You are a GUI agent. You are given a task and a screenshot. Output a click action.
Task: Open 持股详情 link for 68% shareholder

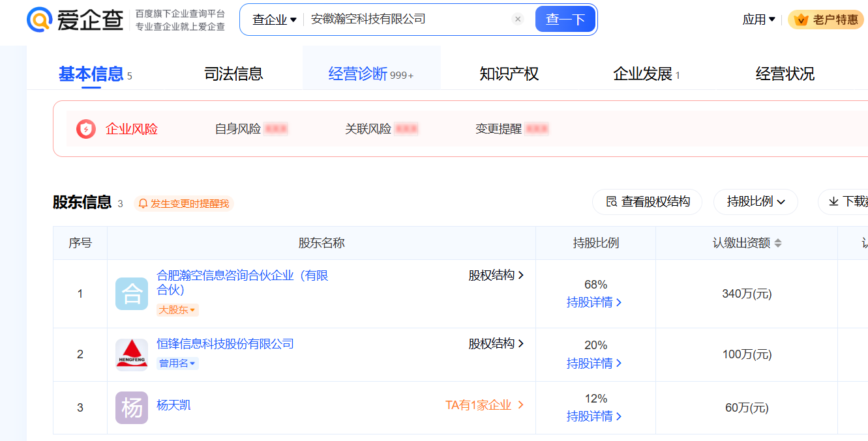click(x=594, y=302)
